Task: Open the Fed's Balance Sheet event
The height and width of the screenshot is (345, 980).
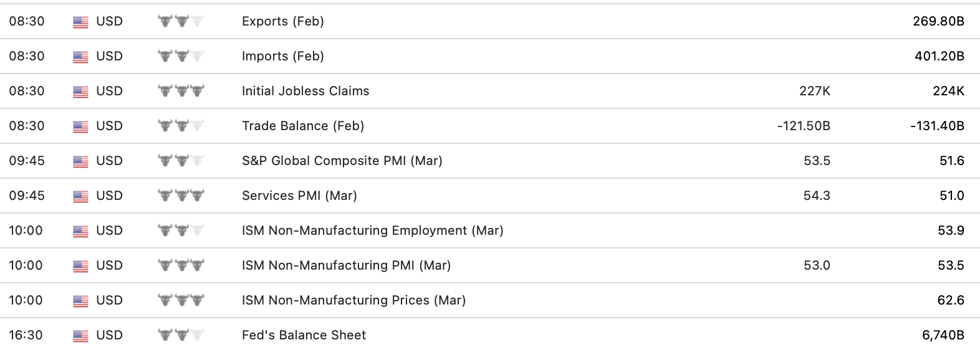Action: [x=304, y=335]
